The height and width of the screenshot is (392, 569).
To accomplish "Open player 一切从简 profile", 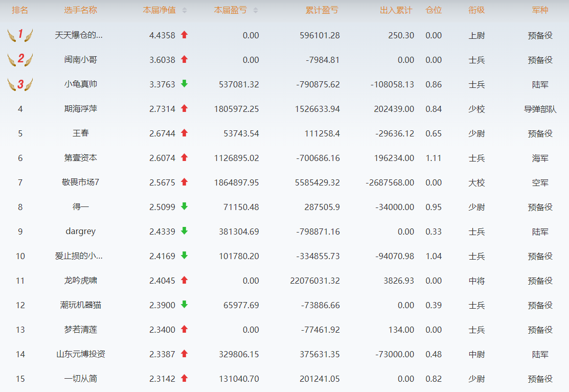I will click(x=81, y=379).
